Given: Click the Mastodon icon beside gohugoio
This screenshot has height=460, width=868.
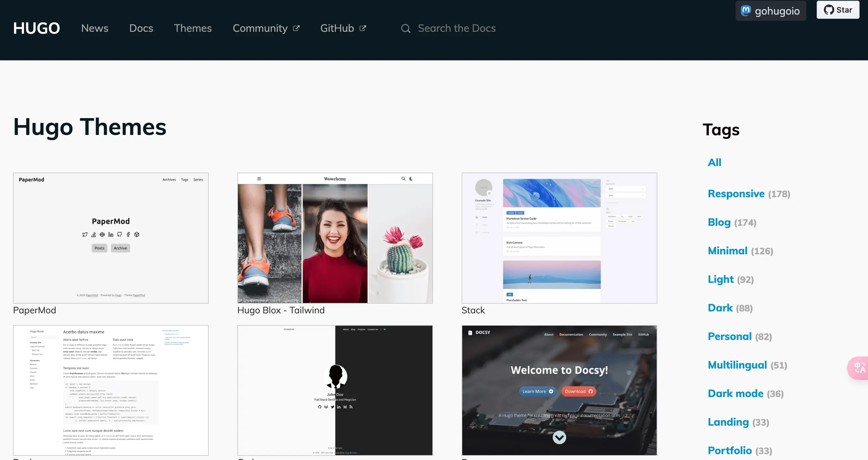Looking at the screenshot, I should tap(746, 11).
